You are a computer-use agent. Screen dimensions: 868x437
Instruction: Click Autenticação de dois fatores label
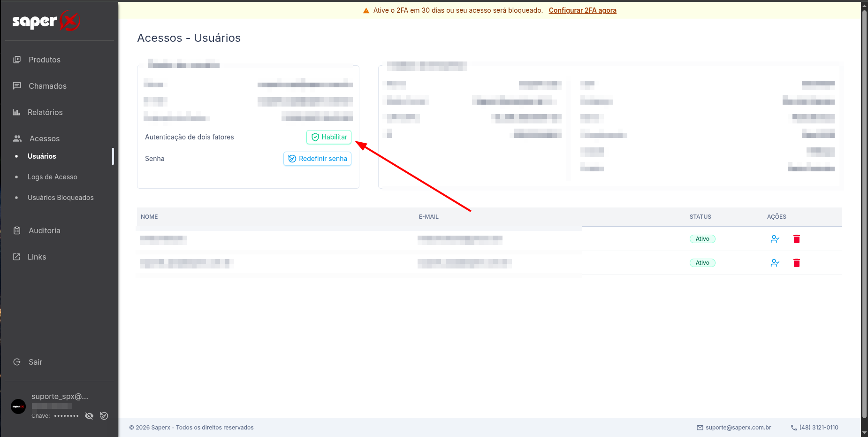[189, 137]
